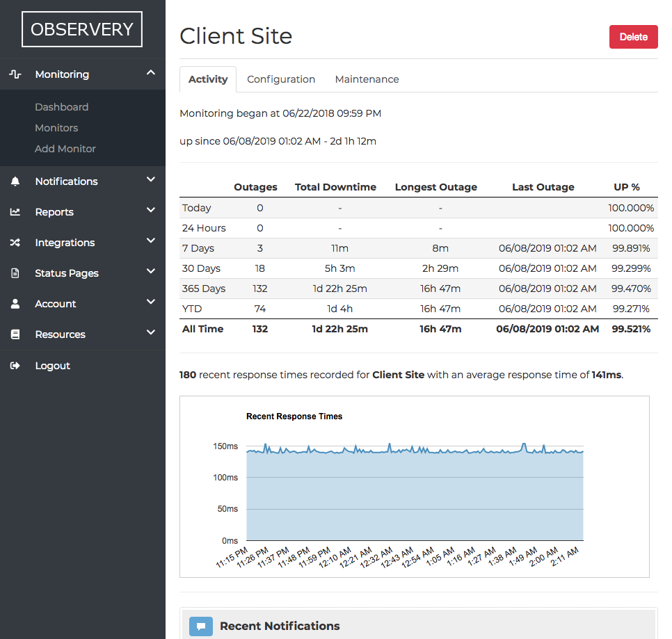Open the Notifications menu label
Screen dimensions: 672x639
tap(66, 181)
